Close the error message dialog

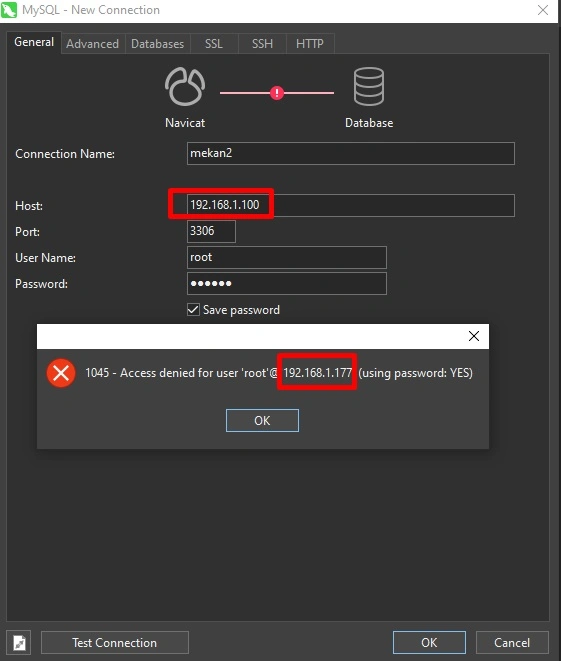[474, 336]
